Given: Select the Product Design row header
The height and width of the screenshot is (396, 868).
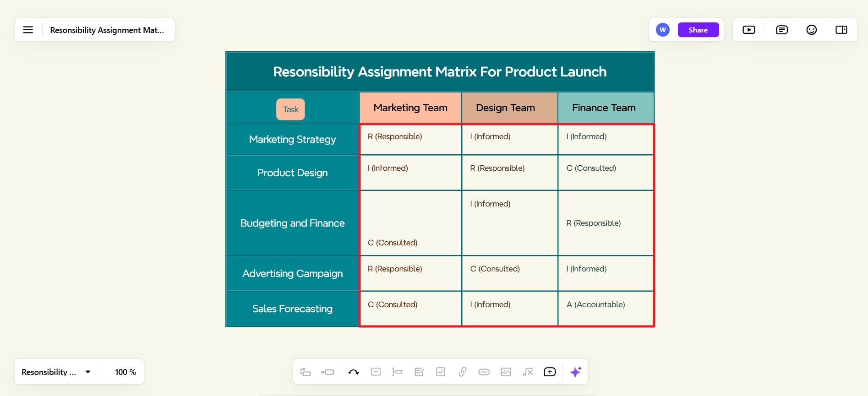Looking at the screenshot, I should click(x=292, y=173).
